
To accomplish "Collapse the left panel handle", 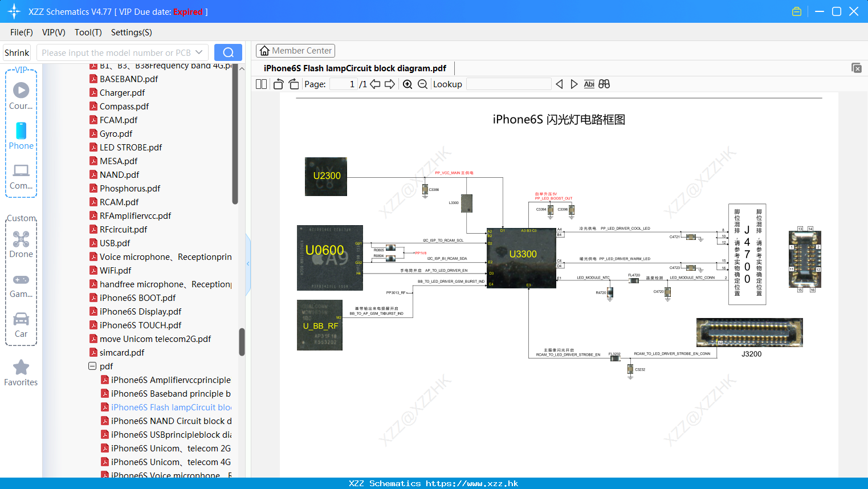I will click(248, 263).
